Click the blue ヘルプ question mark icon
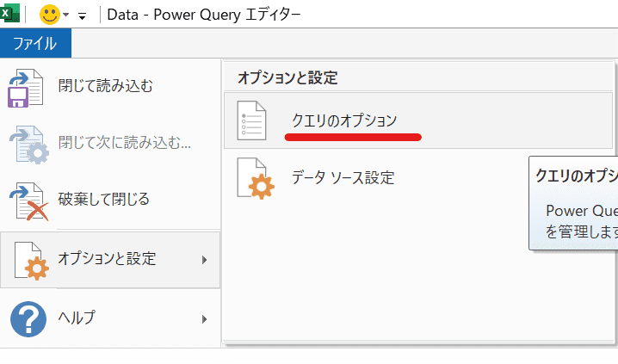This screenshot has width=618, height=364. (28, 318)
